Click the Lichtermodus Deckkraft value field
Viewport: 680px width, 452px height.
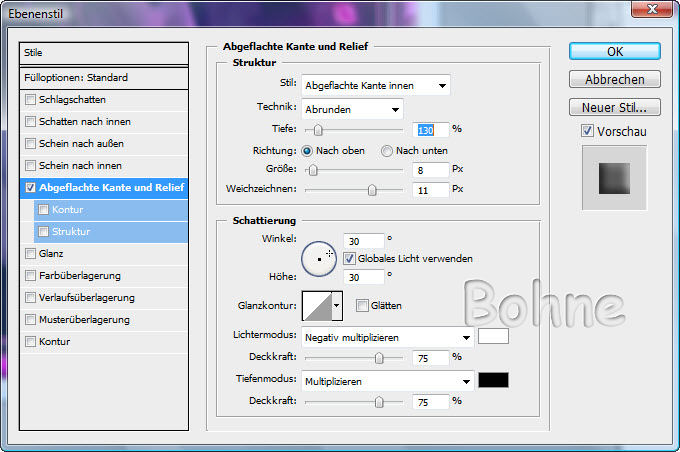pos(431,358)
